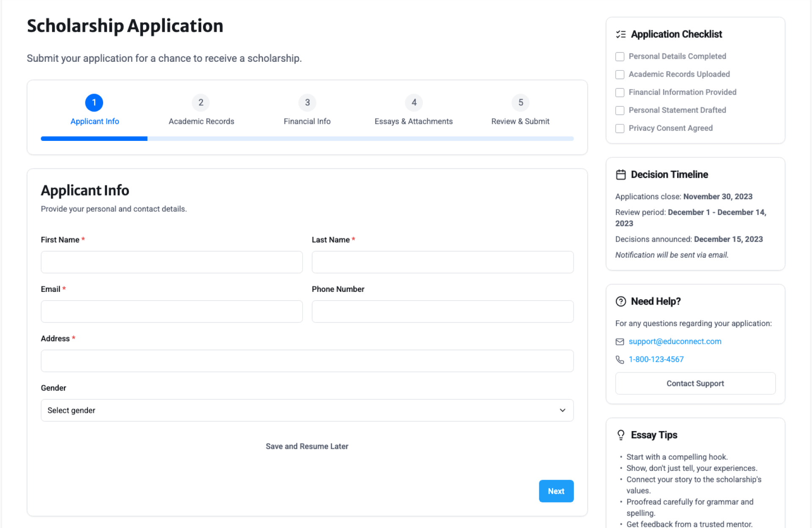Tick the Academic Records Uploaded checkbox
The image size is (812, 528).
pos(620,74)
